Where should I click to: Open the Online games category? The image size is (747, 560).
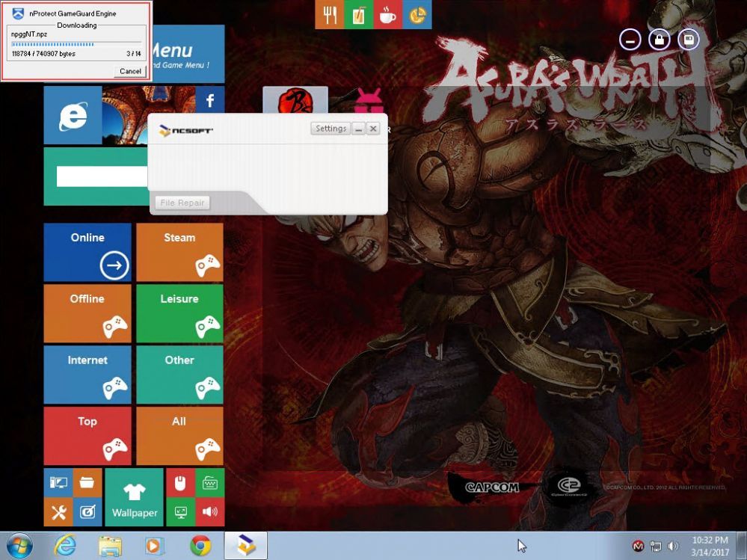(x=87, y=253)
